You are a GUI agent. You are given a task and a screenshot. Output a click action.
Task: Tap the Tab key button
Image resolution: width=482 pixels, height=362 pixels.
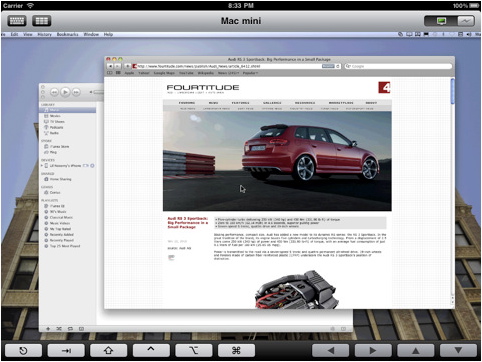coord(66,350)
